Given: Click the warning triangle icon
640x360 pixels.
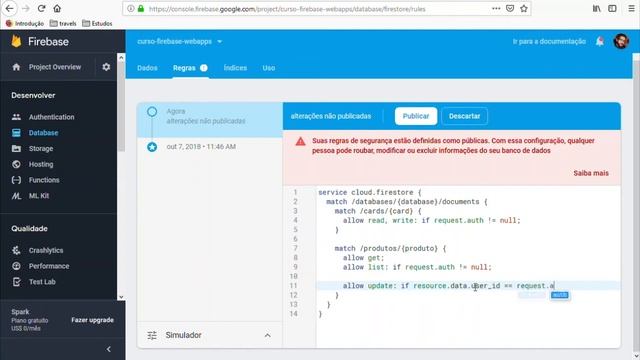Looking at the screenshot, I should 300,142.
